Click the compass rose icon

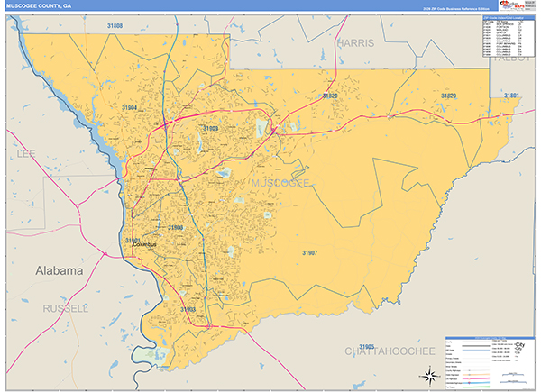coord(429,376)
